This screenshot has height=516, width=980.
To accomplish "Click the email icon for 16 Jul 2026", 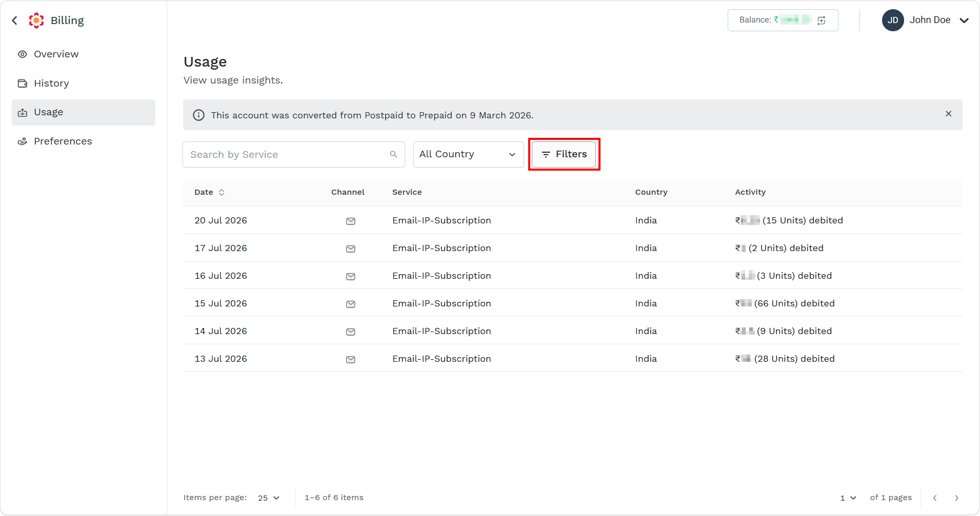I will click(x=351, y=277).
